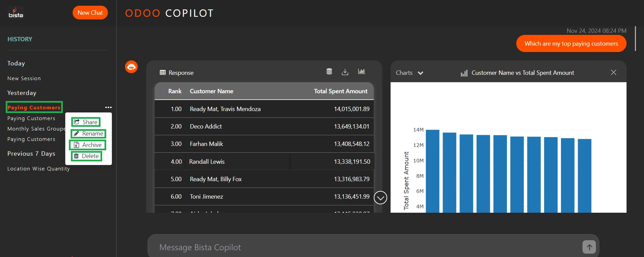Open the New Session history item

[x=24, y=79]
